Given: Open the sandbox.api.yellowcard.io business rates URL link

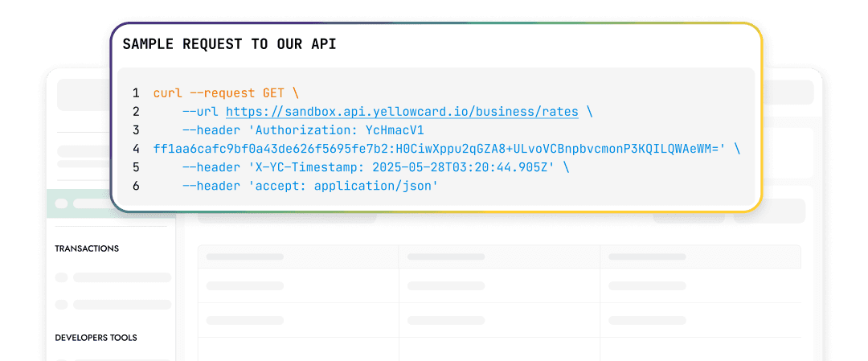Looking at the screenshot, I should (402, 112).
